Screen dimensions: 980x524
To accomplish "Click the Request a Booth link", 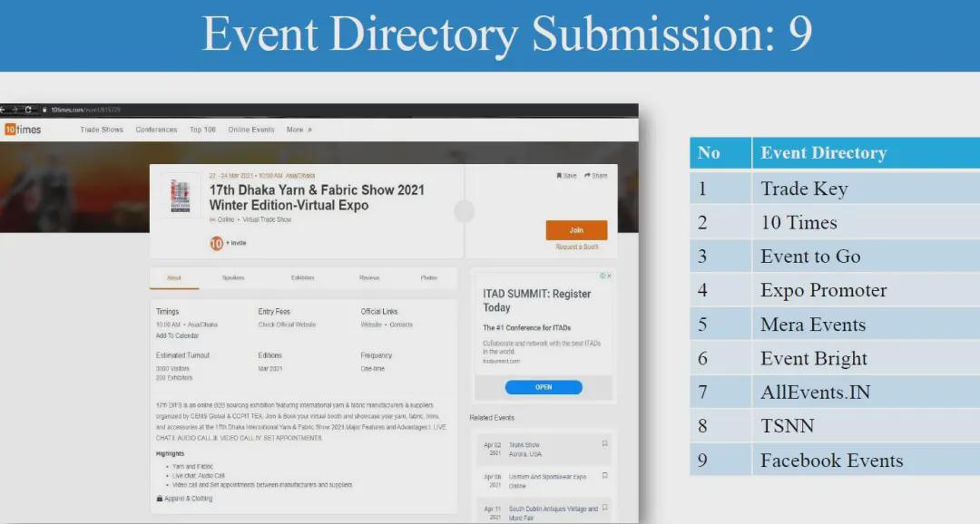I will click(x=577, y=247).
